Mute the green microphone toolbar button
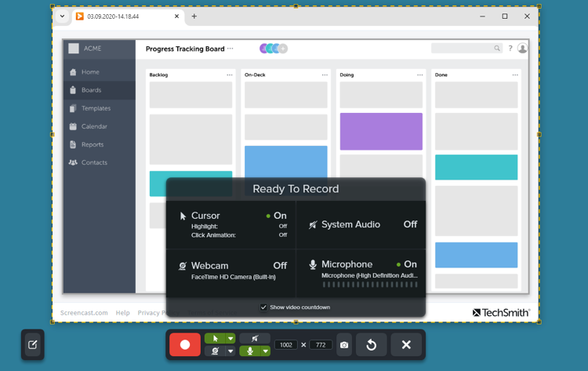Screen dimensions: 588x371 point(250,351)
